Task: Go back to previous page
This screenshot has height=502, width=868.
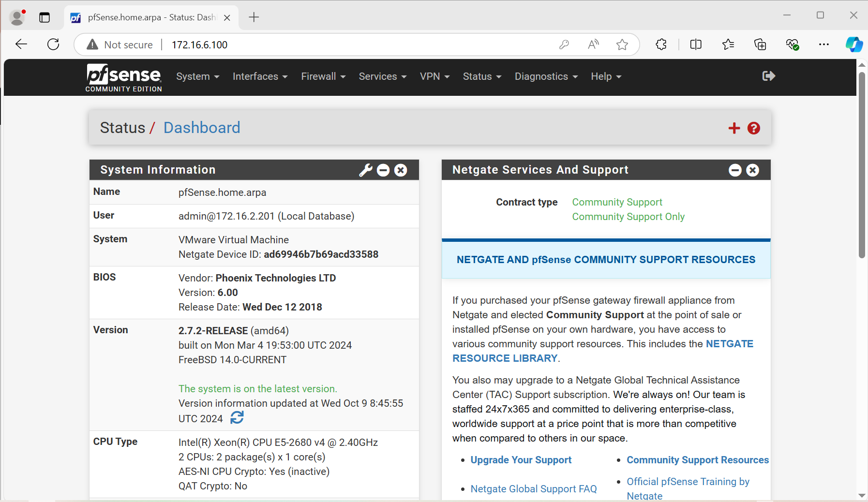Action: click(x=21, y=44)
